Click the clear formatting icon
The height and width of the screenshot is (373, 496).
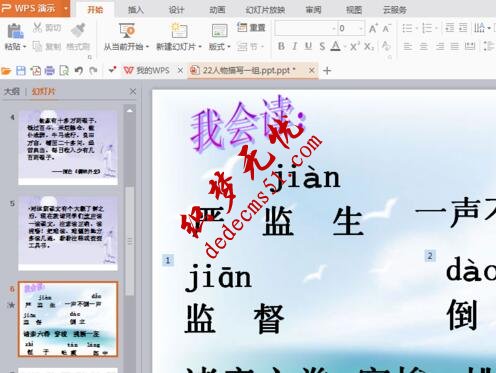coord(386,46)
